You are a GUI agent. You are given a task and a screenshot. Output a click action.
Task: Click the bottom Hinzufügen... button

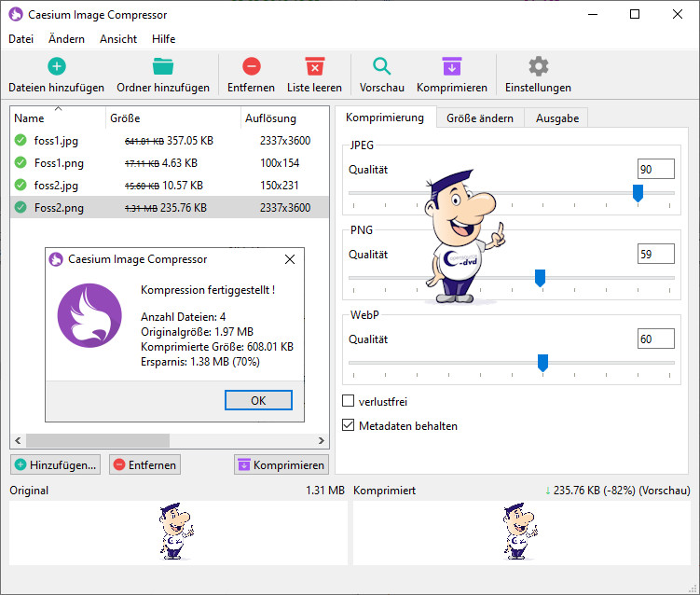55,464
